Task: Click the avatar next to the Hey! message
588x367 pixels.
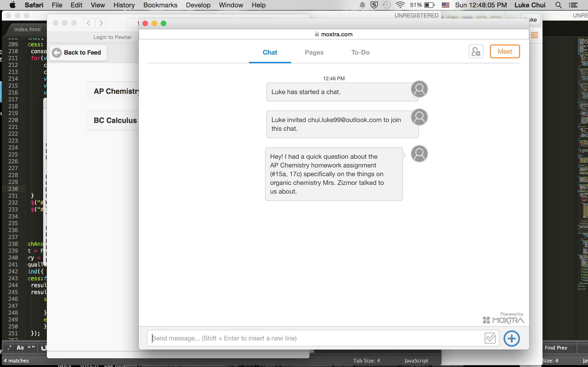Action: click(419, 154)
